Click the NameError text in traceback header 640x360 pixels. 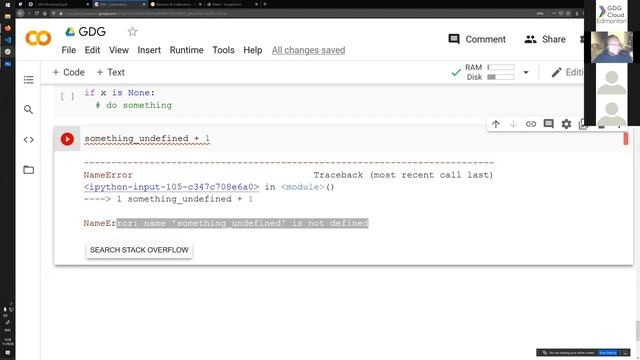(x=108, y=175)
